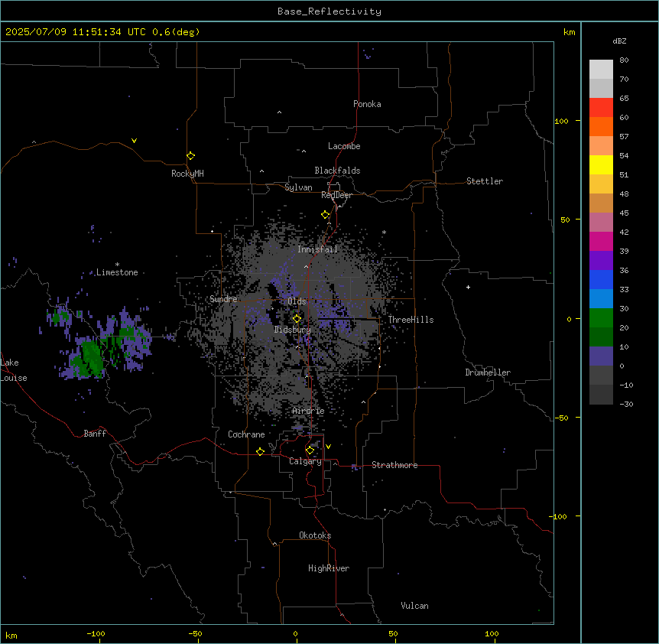
Task: Click the -50 tick on bottom axis
Action: pos(195,633)
